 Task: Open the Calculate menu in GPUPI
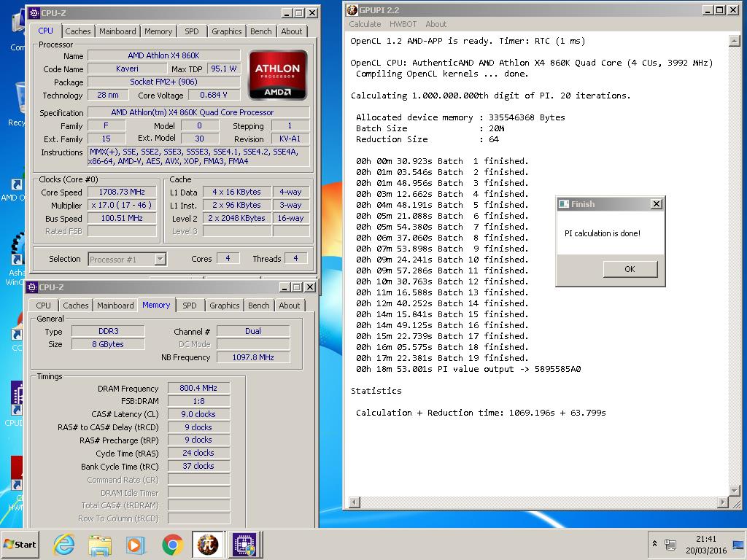pos(365,24)
